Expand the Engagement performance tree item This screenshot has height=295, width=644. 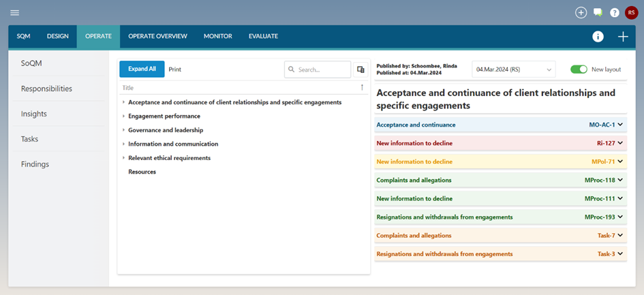(124, 117)
